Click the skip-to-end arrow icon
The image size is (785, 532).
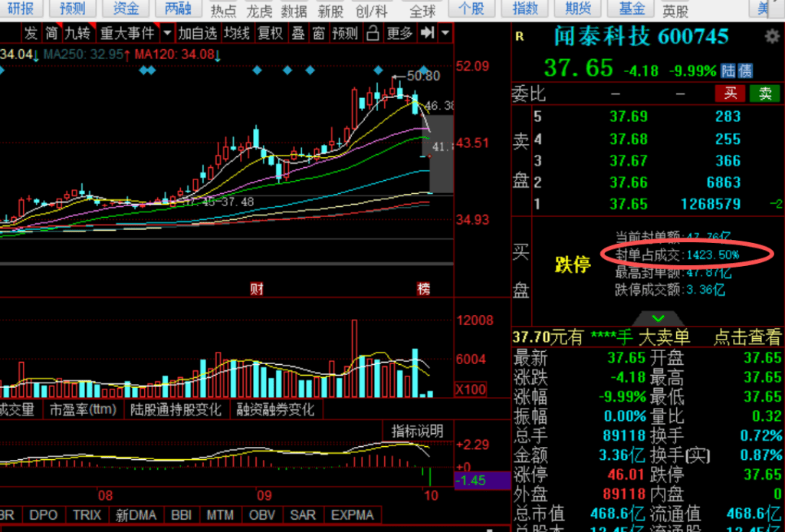coord(428,33)
